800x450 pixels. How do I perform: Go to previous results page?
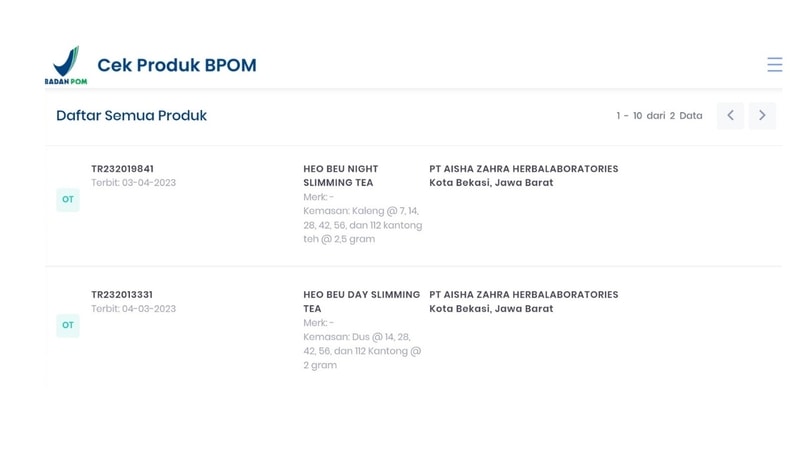coord(730,116)
